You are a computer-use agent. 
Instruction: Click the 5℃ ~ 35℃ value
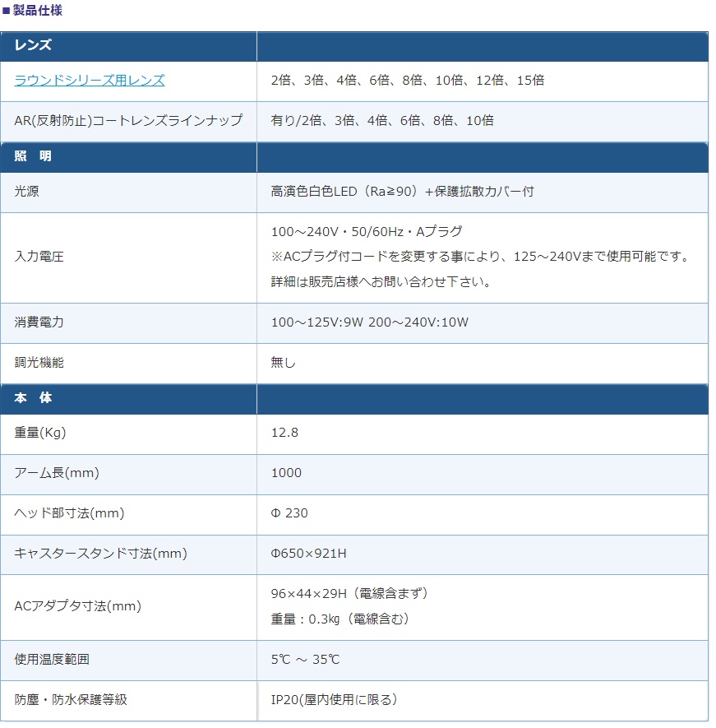tap(305, 659)
